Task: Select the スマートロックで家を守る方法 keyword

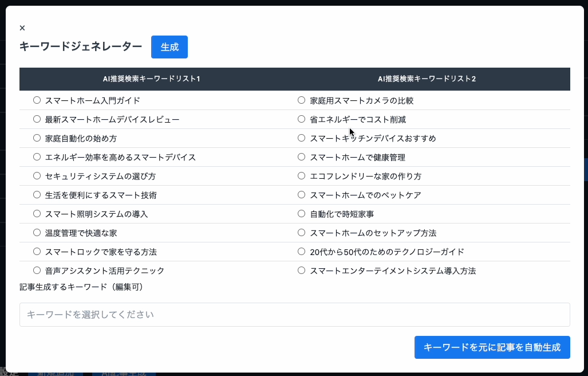Action: pos(37,251)
